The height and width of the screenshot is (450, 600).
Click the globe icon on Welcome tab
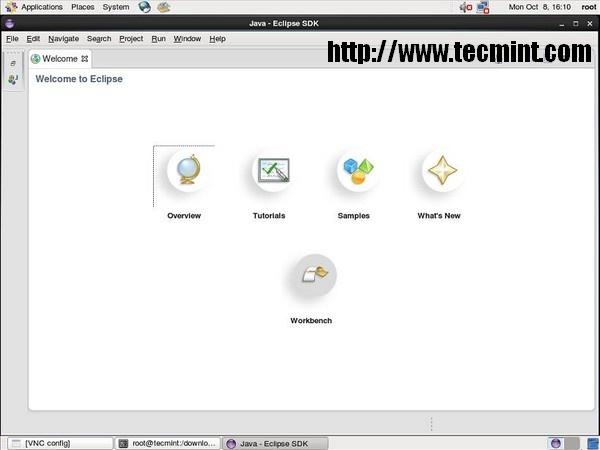point(36,59)
